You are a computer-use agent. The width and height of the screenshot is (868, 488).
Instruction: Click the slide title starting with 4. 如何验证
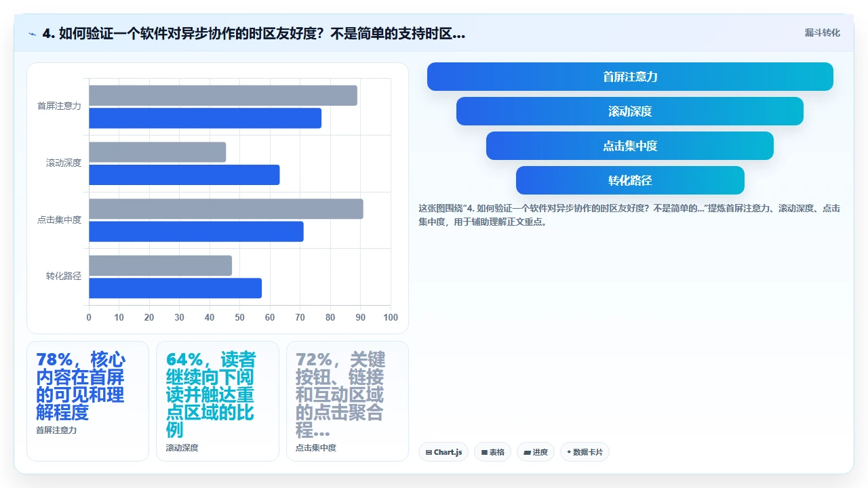(x=254, y=33)
